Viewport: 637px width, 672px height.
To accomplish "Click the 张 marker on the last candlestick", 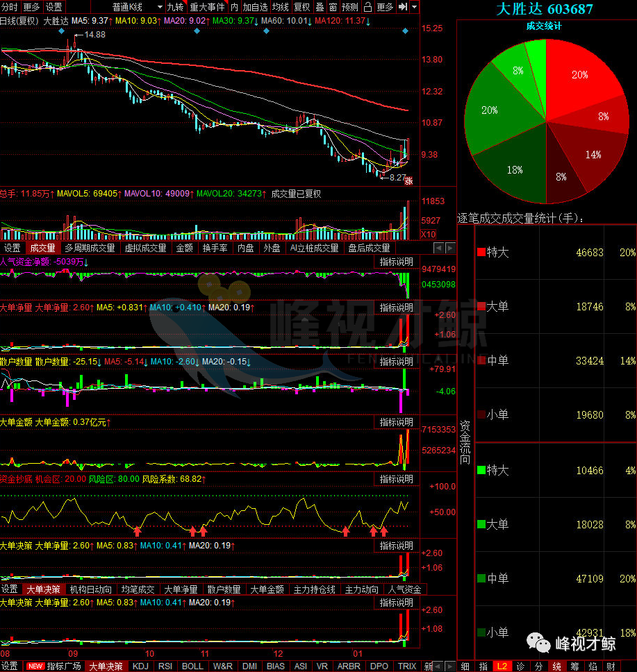I will [x=408, y=181].
